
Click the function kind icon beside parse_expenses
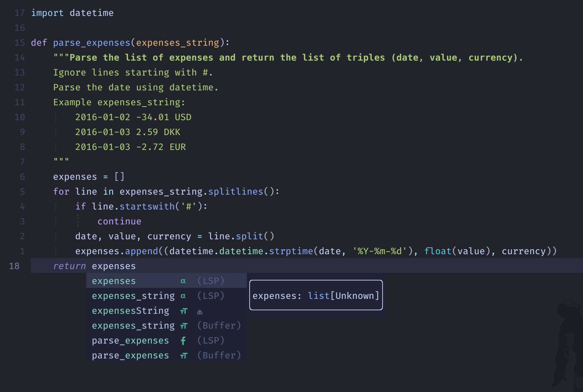click(x=183, y=340)
